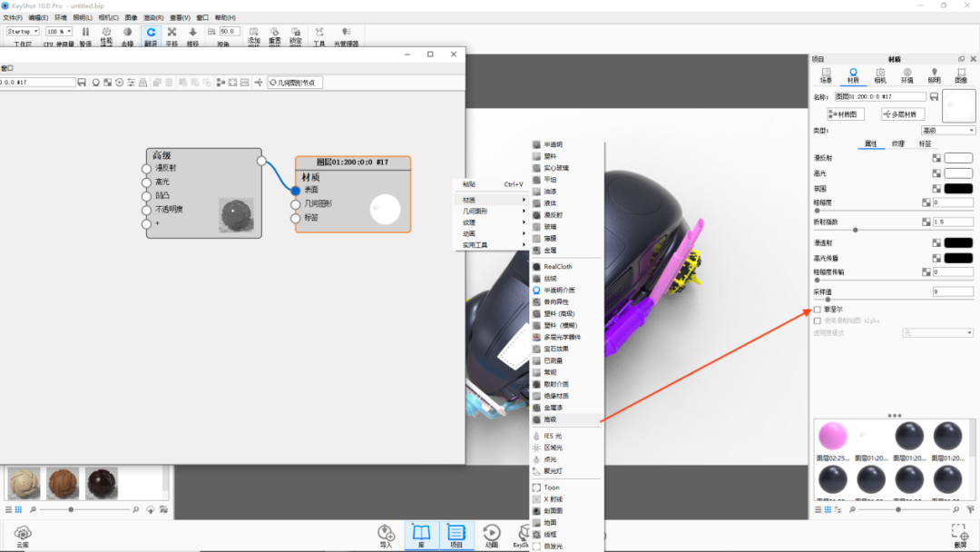The width and height of the screenshot is (980, 552).
Task: Click the 折射指数 slider handle
Action: pyautogui.click(x=855, y=230)
